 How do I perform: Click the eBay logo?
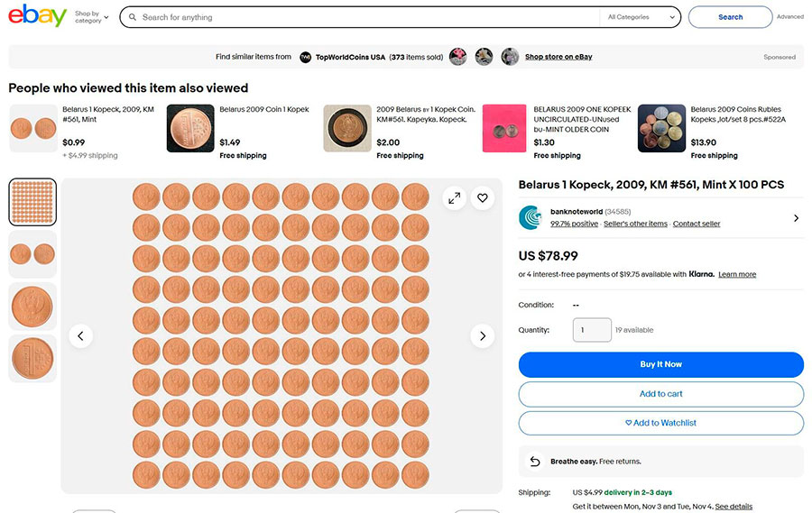38,17
